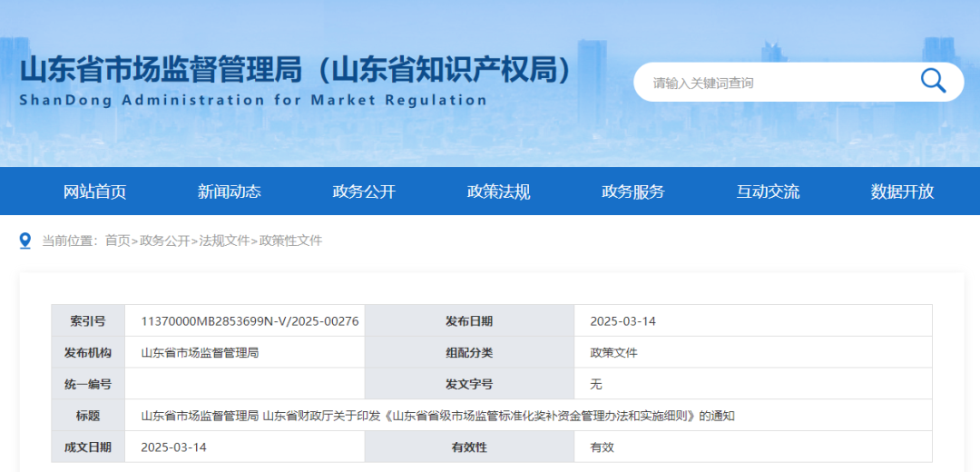Go to the 新闻动态 section

pos(229,192)
